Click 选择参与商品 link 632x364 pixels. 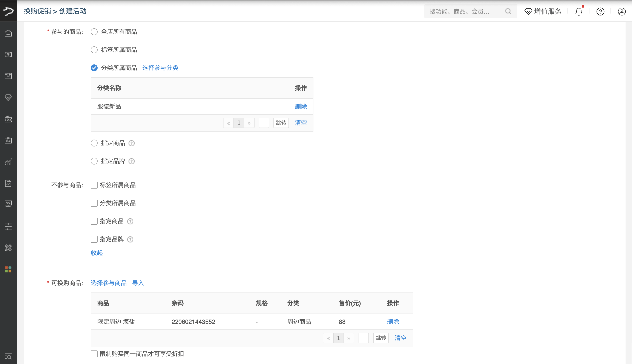(x=109, y=283)
